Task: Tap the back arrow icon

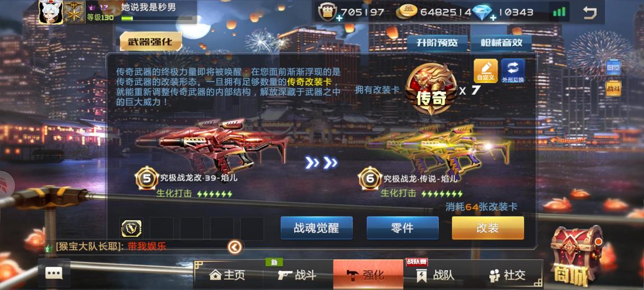Action: pos(590,13)
